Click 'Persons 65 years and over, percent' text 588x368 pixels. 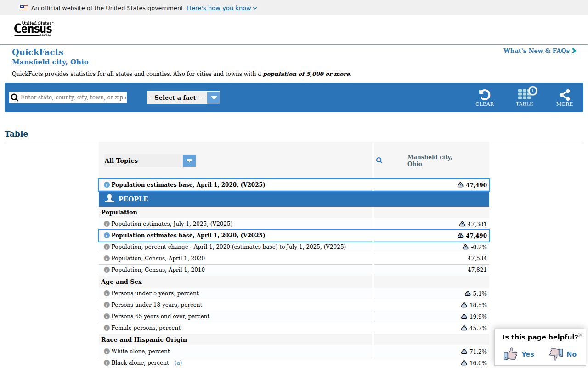coord(160,316)
